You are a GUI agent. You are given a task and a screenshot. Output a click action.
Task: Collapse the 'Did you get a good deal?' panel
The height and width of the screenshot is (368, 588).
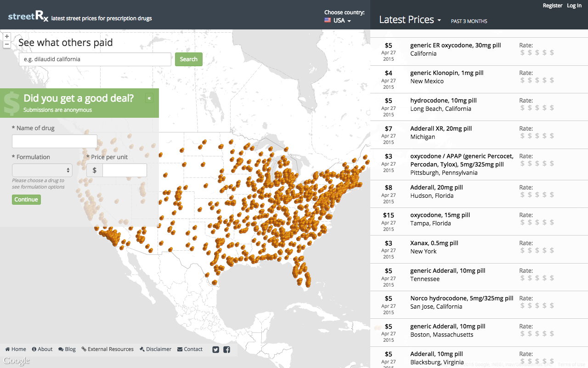pos(149,98)
